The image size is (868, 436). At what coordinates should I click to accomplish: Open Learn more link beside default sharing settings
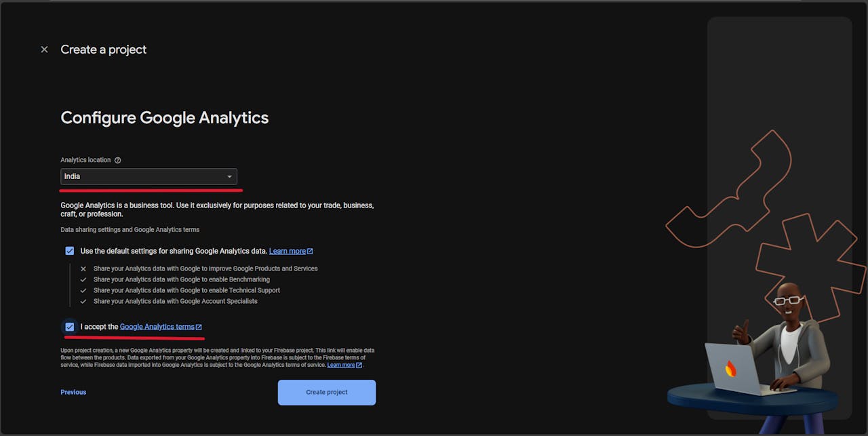click(291, 252)
